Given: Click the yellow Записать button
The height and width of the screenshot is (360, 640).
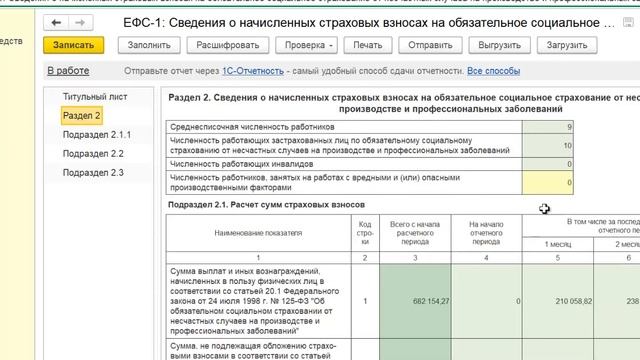Looking at the screenshot, I should coord(73,45).
